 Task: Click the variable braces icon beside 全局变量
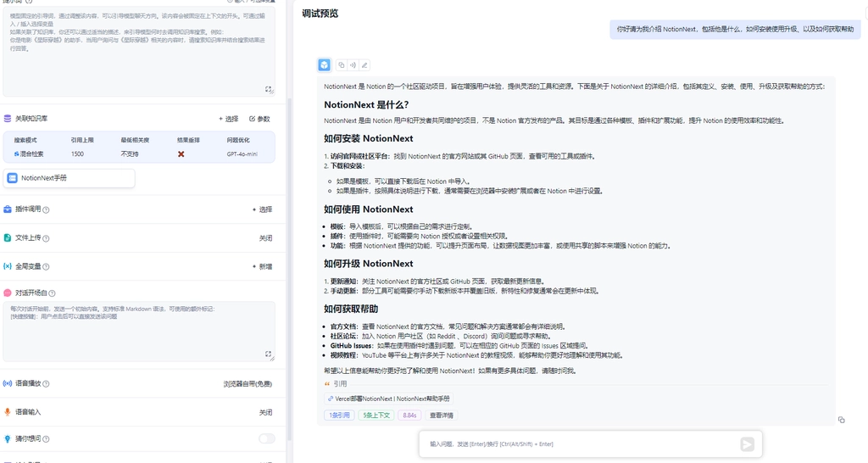pos(8,266)
